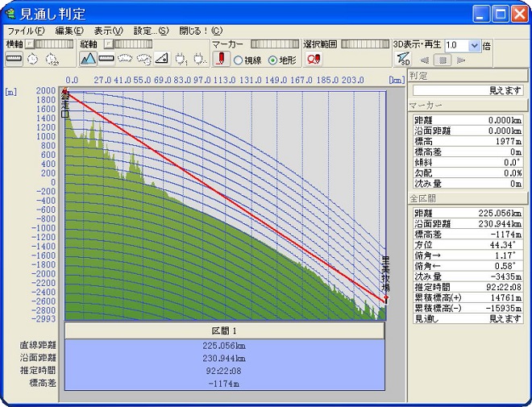The height and width of the screenshot is (407, 532).
Task: Toggle the 縦軸 checkbox
Action: [108, 44]
